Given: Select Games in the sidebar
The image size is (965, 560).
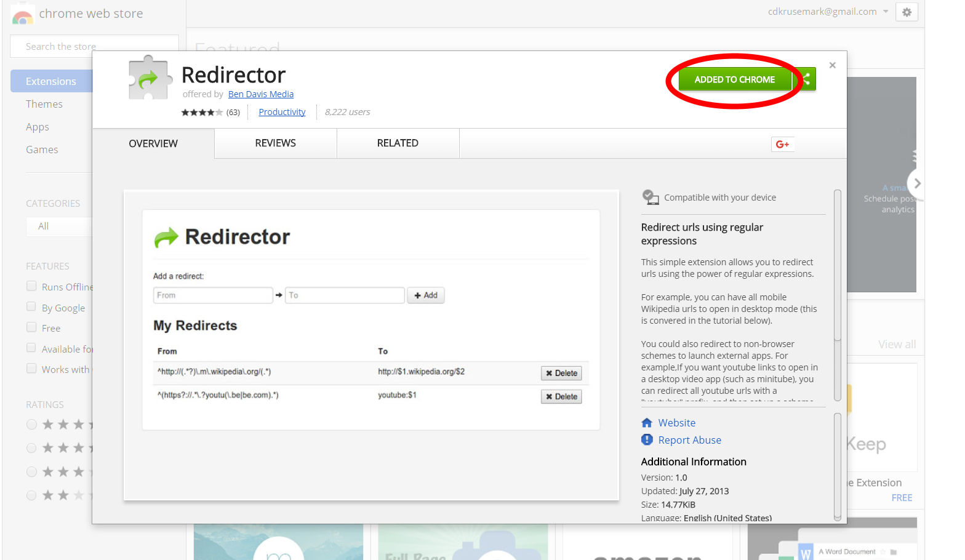Looking at the screenshot, I should coord(42,150).
